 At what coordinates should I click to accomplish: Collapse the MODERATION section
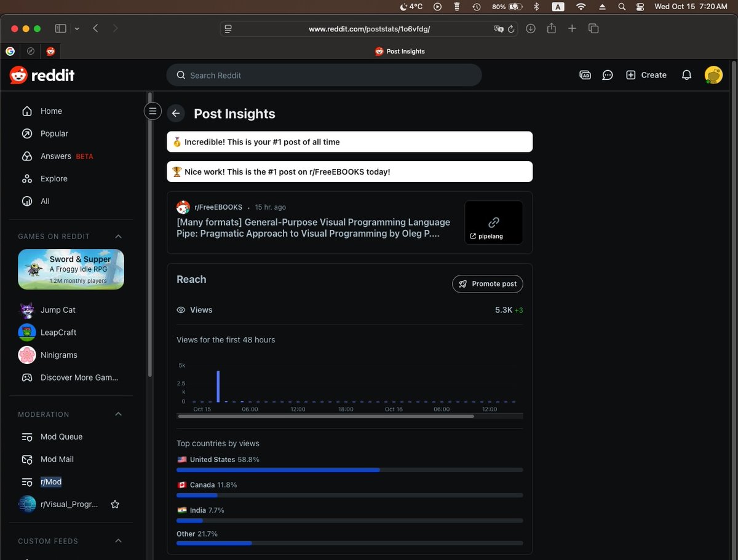coord(118,414)
